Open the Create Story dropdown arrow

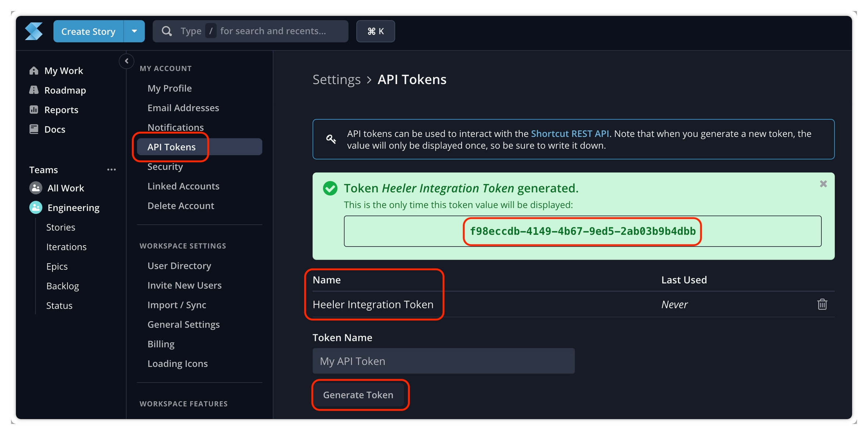(134, 31)
